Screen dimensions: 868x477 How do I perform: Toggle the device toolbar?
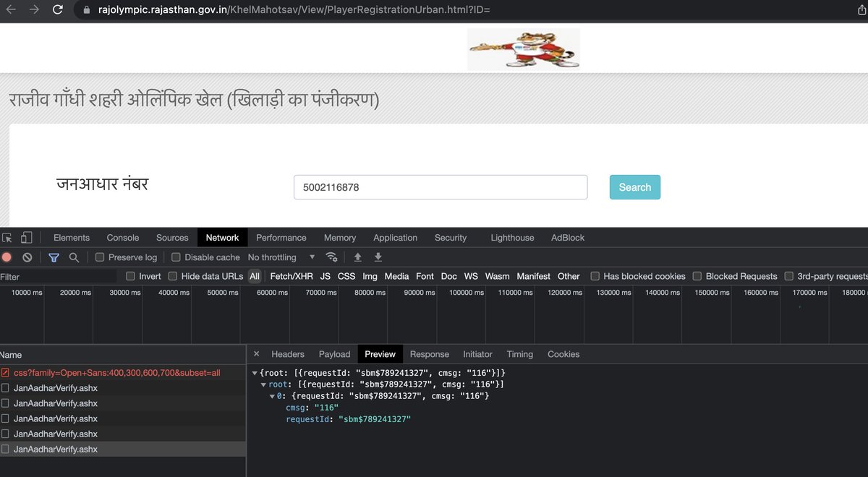[x=27, y=237]
